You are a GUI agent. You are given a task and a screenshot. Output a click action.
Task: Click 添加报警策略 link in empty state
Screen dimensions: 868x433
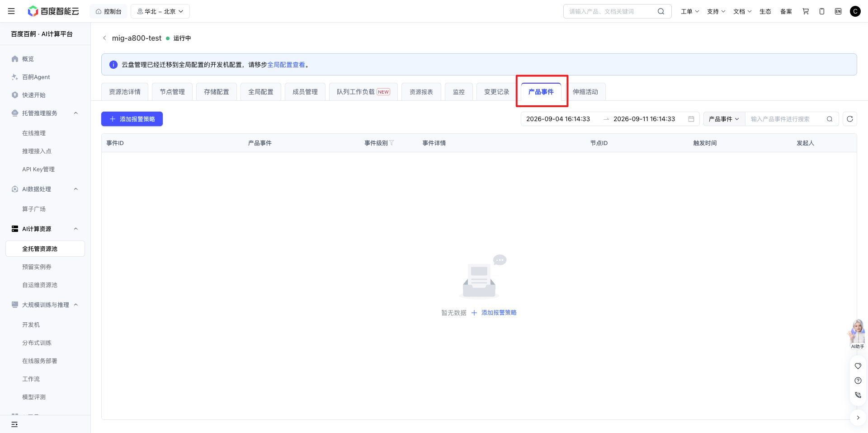(x=494, y=313)
